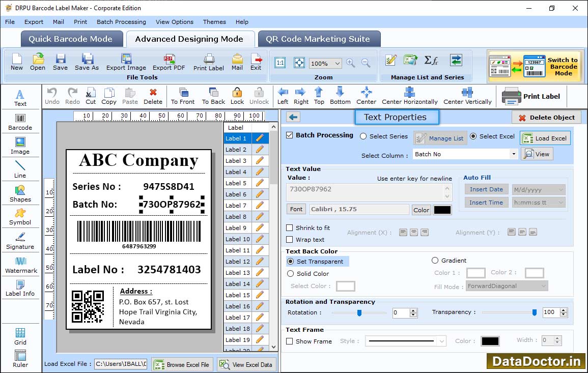
Task: Enable Wrap text
Action: coord(290,240)
